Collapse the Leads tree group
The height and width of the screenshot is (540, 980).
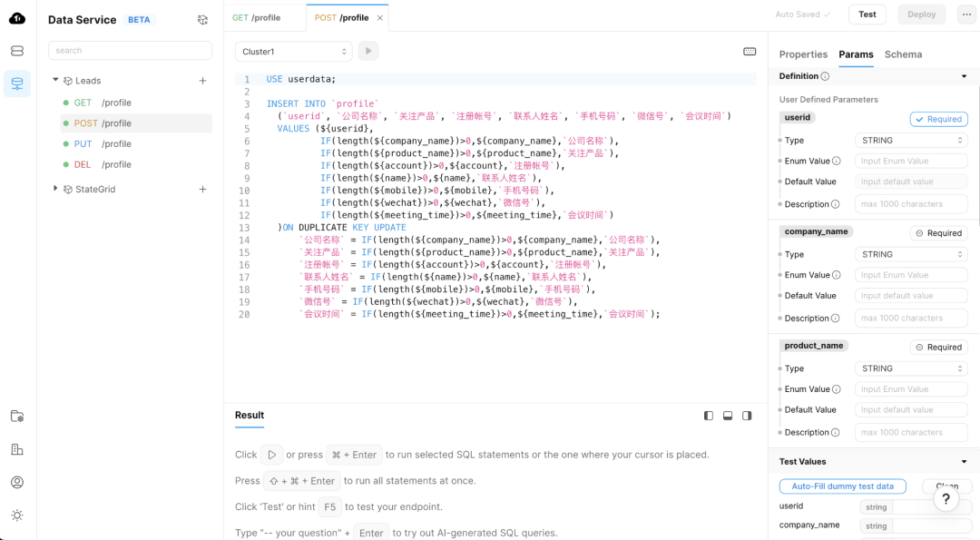click(55, 80)
